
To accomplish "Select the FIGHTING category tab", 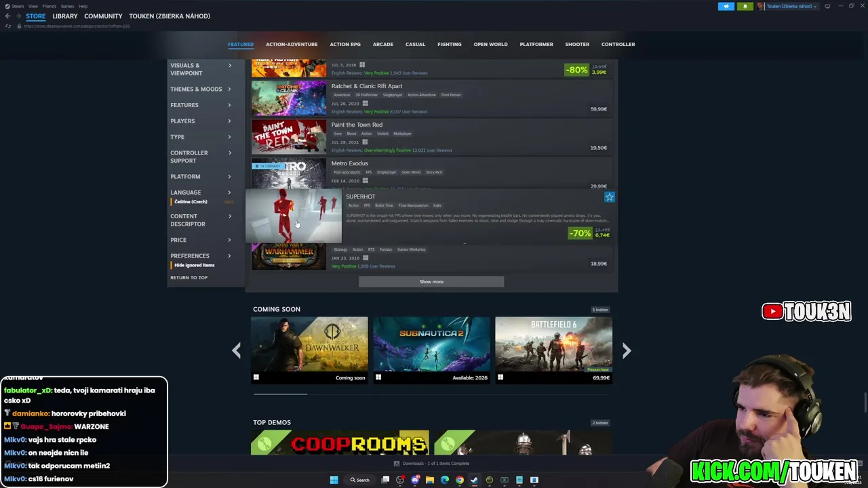I will click(450, 44).
